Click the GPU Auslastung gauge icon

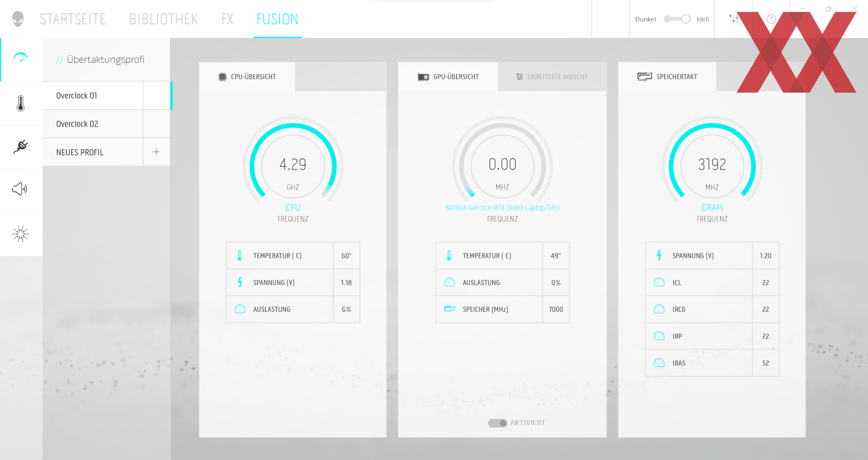coord(449,282)
